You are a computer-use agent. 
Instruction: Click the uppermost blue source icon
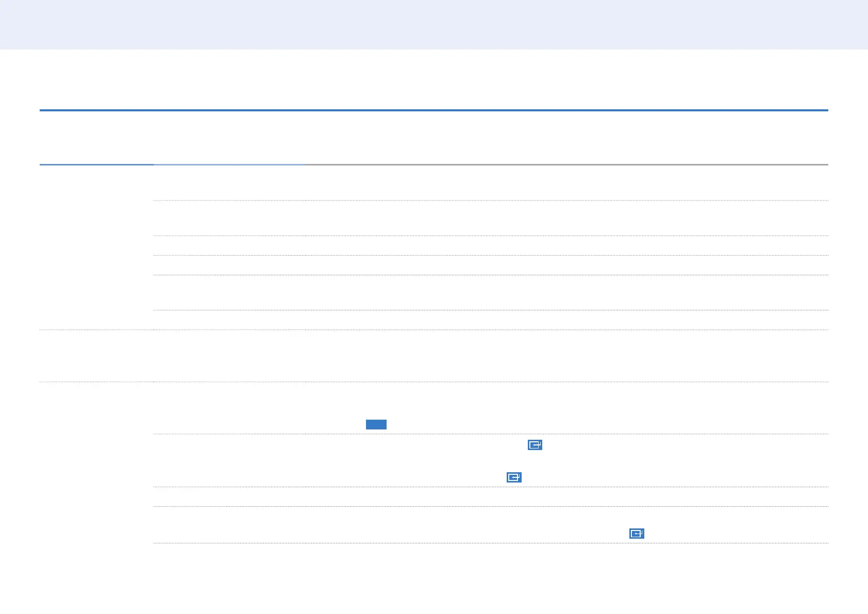pyautogui.click(x=535, y=445)
